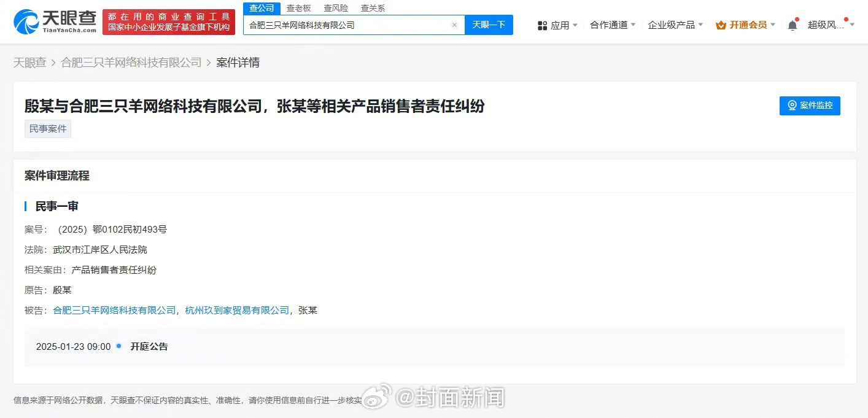868x418 pixels.
Task: Click the 开庭公告 timeline entry
Action: pos(149,347)
